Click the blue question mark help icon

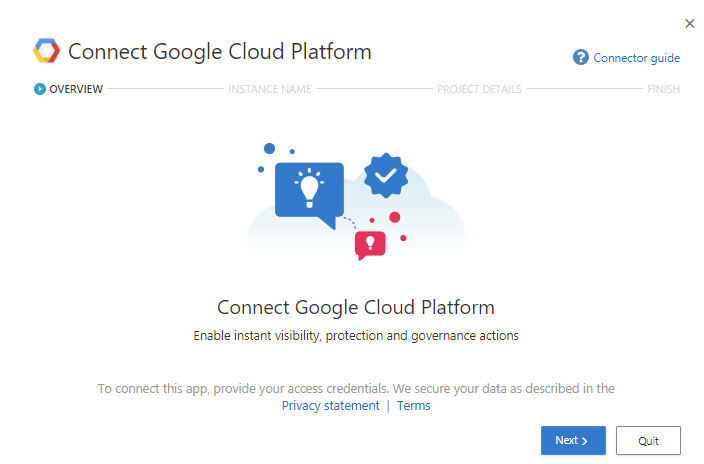pos(581,57)
